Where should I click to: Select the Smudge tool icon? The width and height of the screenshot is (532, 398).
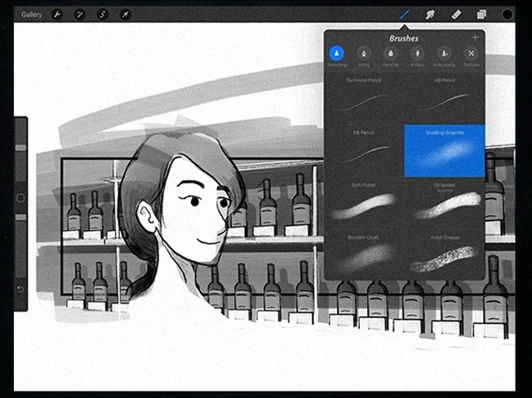click(430, 15)
